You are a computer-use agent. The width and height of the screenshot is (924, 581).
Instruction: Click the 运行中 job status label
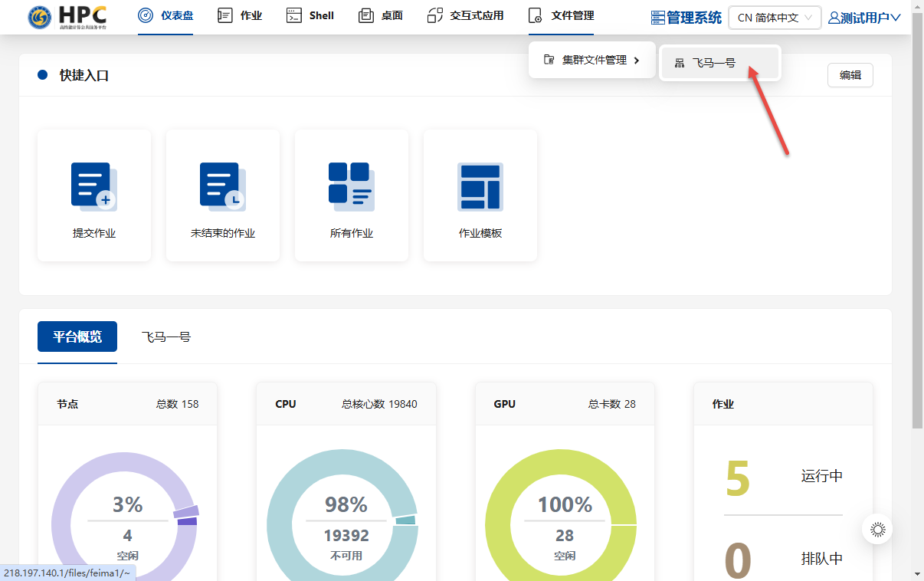(x=822, y=476)
